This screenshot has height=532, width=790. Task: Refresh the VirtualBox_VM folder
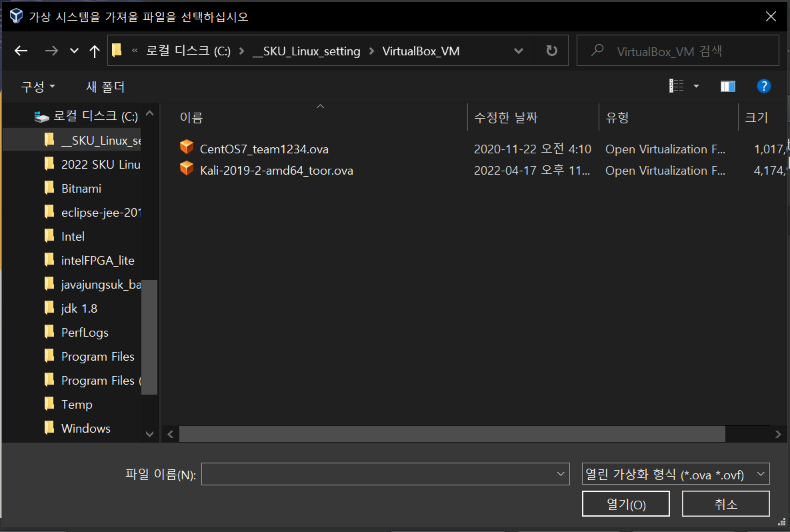[552, 51]
